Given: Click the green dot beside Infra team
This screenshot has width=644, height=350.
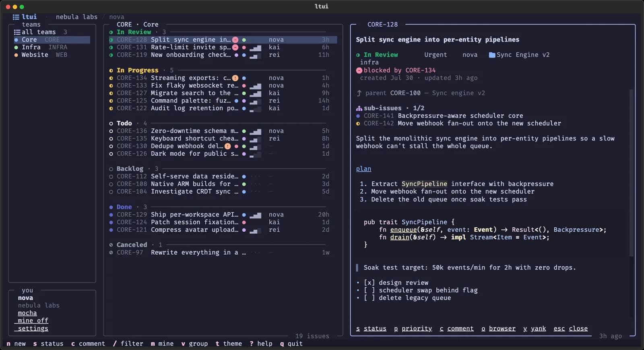Looking at the screenshot, I should [x=16, y=47].
